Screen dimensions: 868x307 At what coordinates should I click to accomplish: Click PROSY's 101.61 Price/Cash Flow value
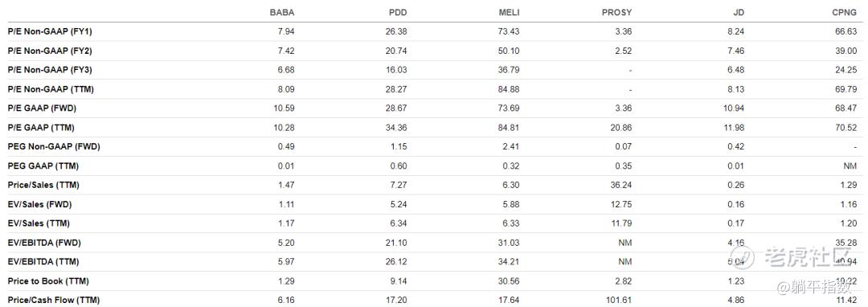click(618, 301)
